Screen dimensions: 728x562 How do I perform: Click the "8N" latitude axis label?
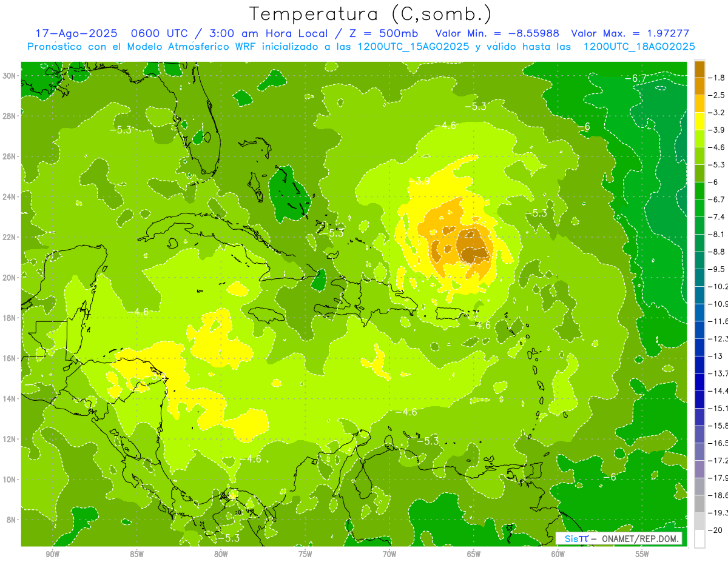click(12, 520)
